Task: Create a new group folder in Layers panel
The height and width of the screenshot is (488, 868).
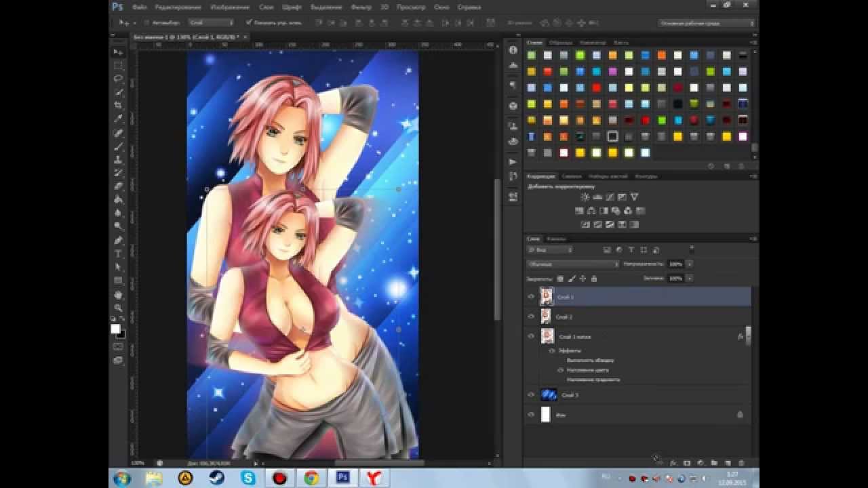Action: 714,463
